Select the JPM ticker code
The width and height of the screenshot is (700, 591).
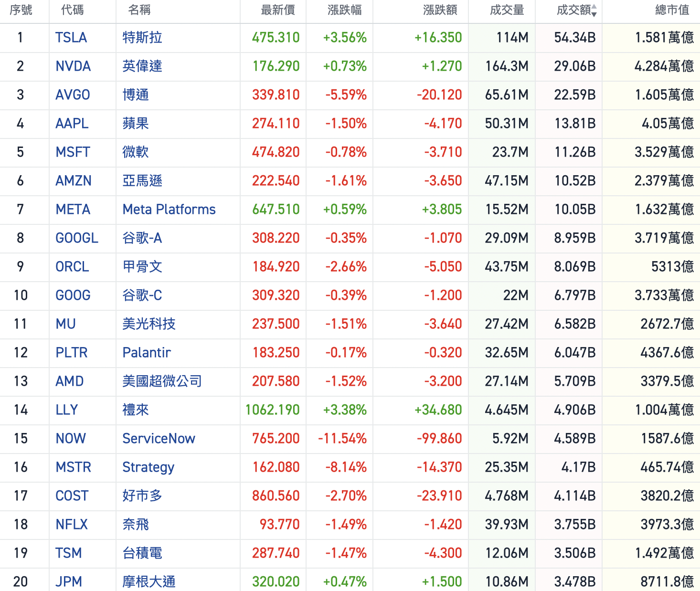pos(69,582)
